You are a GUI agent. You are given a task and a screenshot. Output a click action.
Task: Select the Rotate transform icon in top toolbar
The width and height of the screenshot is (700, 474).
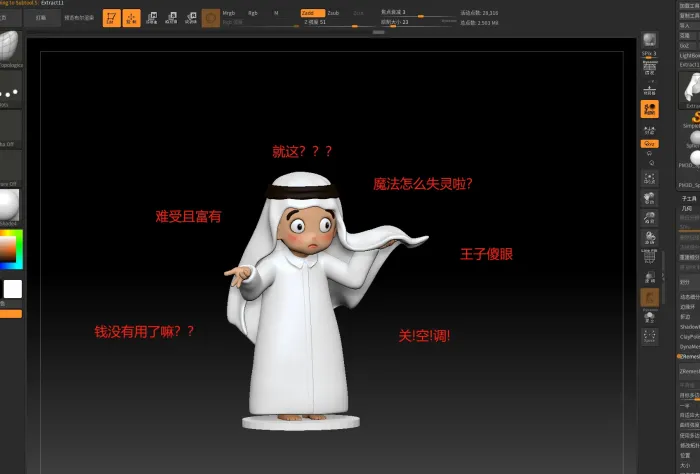point(191,18)
